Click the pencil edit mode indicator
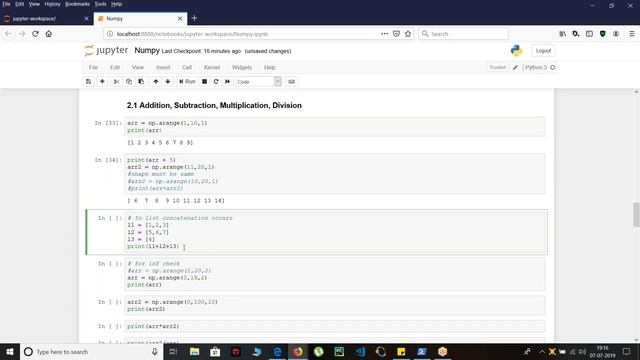Viewport: 640px width, 360px height. pos(515,67)
